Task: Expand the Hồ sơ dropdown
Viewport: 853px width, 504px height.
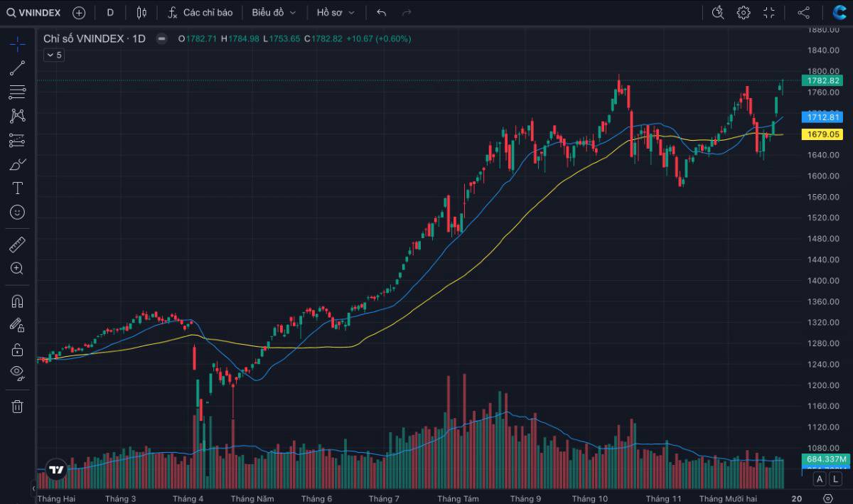Action: (x=336, y=12)
